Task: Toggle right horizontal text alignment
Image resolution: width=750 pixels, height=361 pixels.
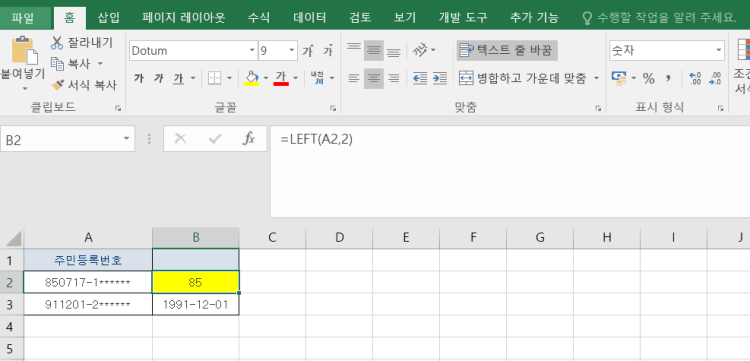Action: click(393, 78)
